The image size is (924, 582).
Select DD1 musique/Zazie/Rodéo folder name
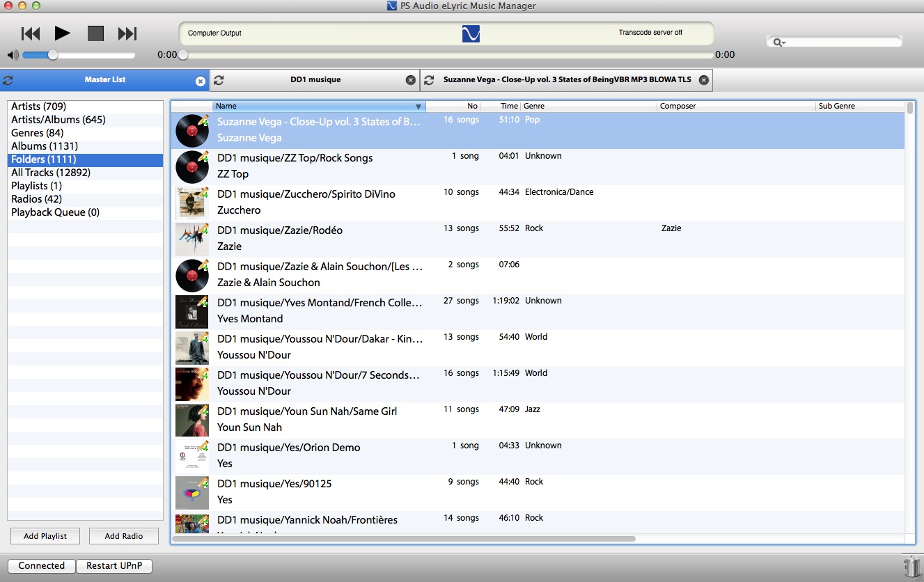[280, 230]
